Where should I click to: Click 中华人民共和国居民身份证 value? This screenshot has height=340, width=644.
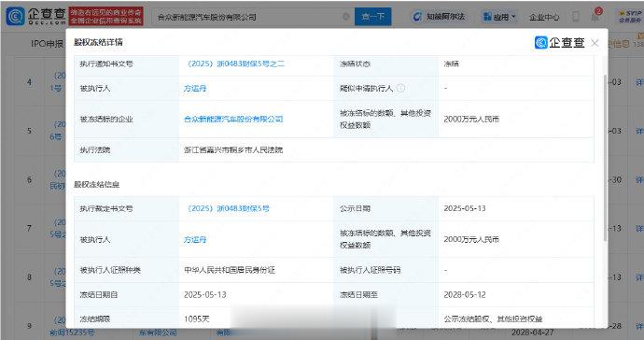click(x=230, y=270)
